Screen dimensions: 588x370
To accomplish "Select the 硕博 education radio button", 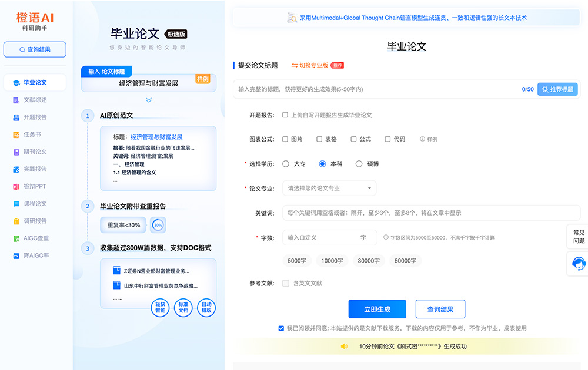I will click(359, 164).
